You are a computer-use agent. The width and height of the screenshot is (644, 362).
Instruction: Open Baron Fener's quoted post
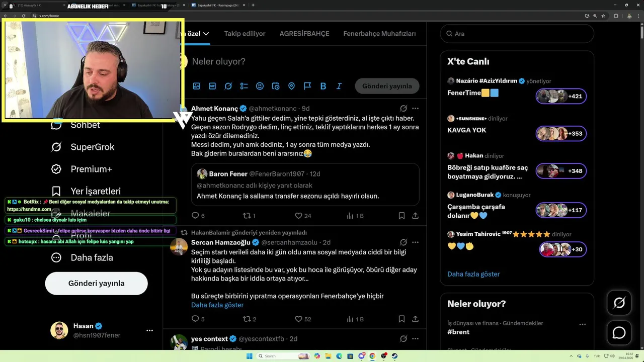tap(305, 185)
